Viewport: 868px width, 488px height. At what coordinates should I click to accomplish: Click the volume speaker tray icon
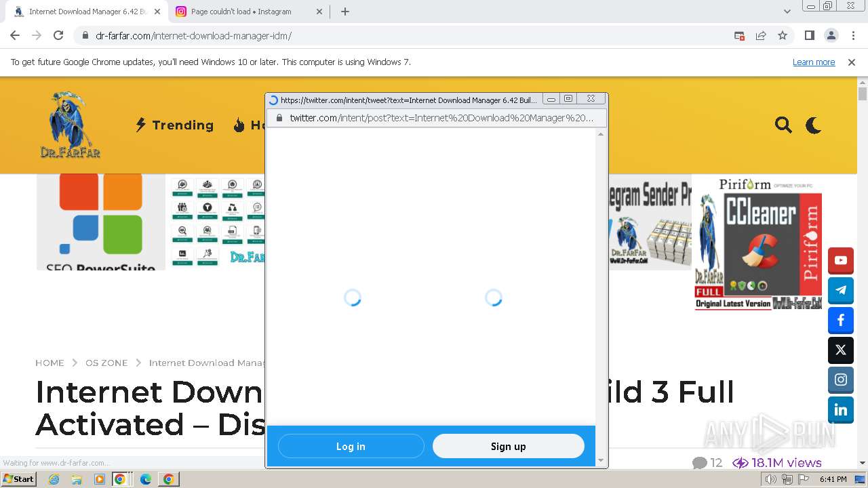(x=771, y=479)
